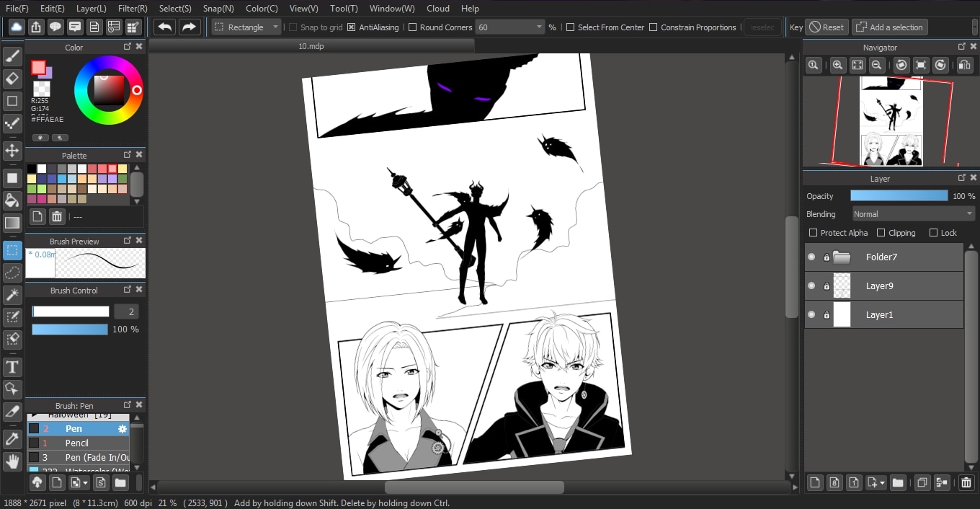Open the Layer menu
This screenshot has width=980, height=509.
pyautogui.click(x=91, y=9)
